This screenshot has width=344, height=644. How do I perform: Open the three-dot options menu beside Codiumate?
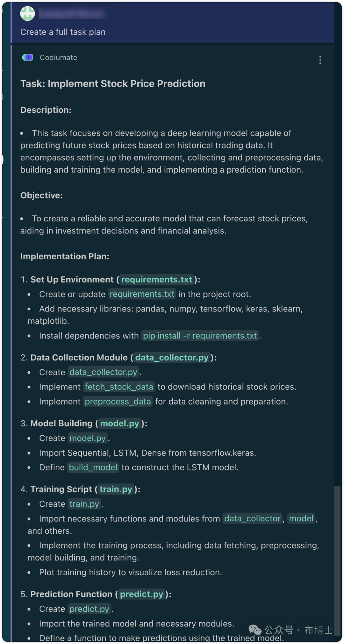pos(320,60)
